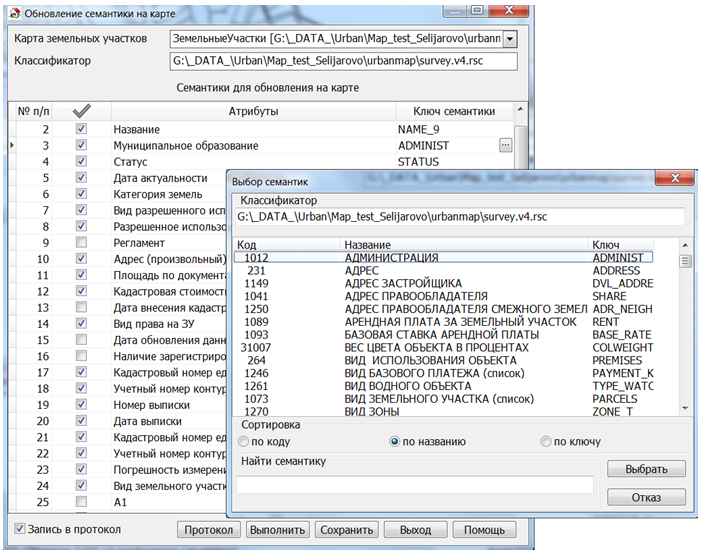Toggle the Запись в протокол checkbox

coord(20,529)
